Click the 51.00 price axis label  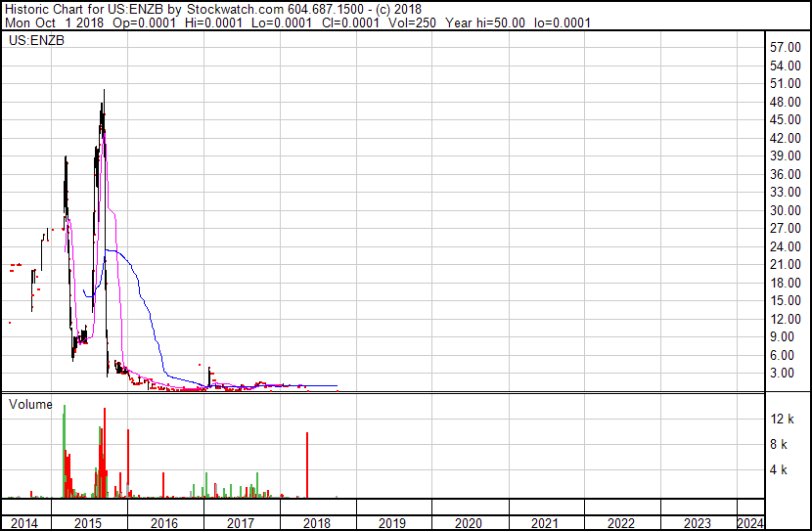[786, 84]
